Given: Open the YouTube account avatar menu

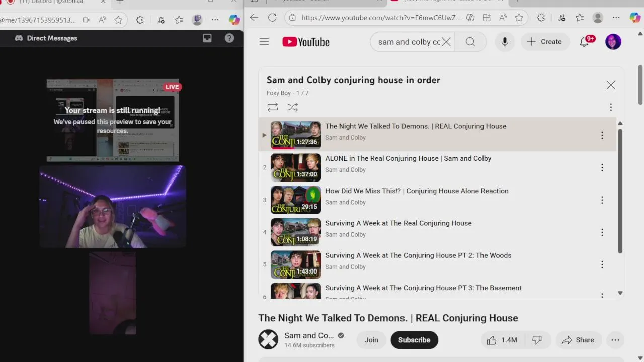Looking at the screenshot, I should click(613, 42).
